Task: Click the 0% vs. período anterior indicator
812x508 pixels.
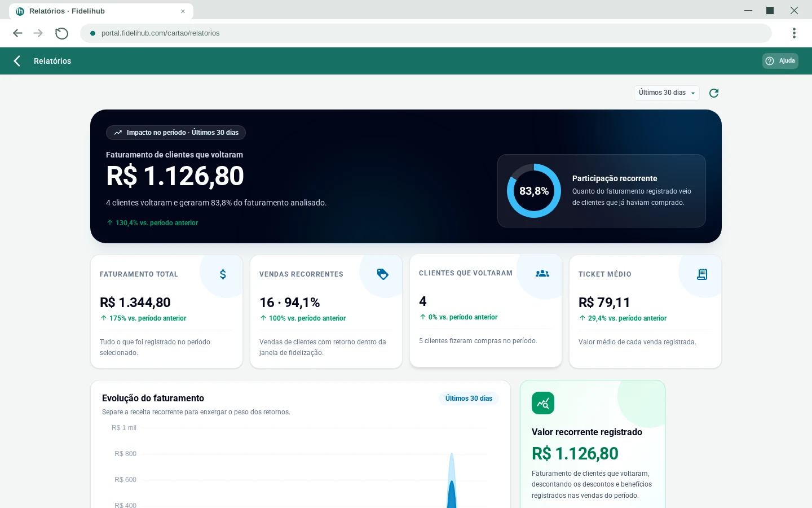Action: tap(458, 317)
